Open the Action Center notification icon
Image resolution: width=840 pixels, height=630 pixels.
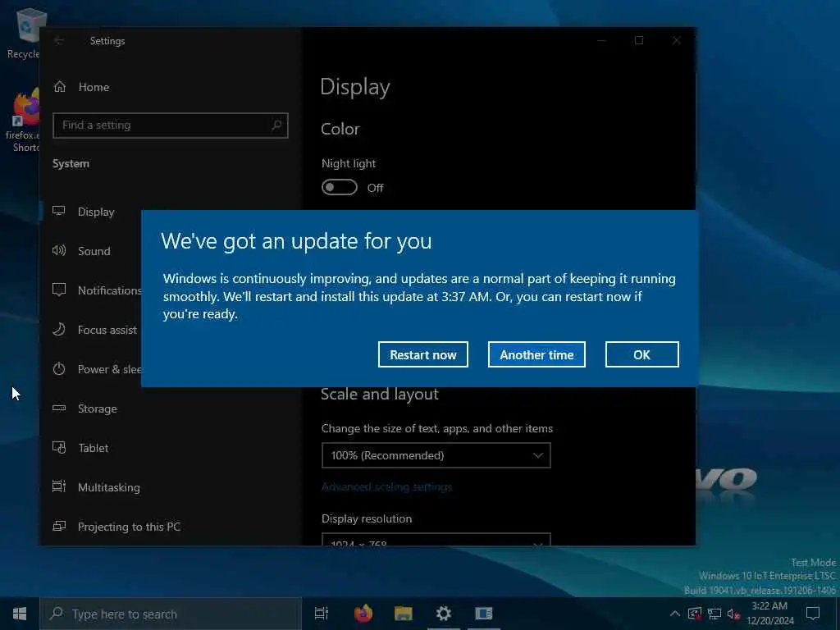pos(813,614)
